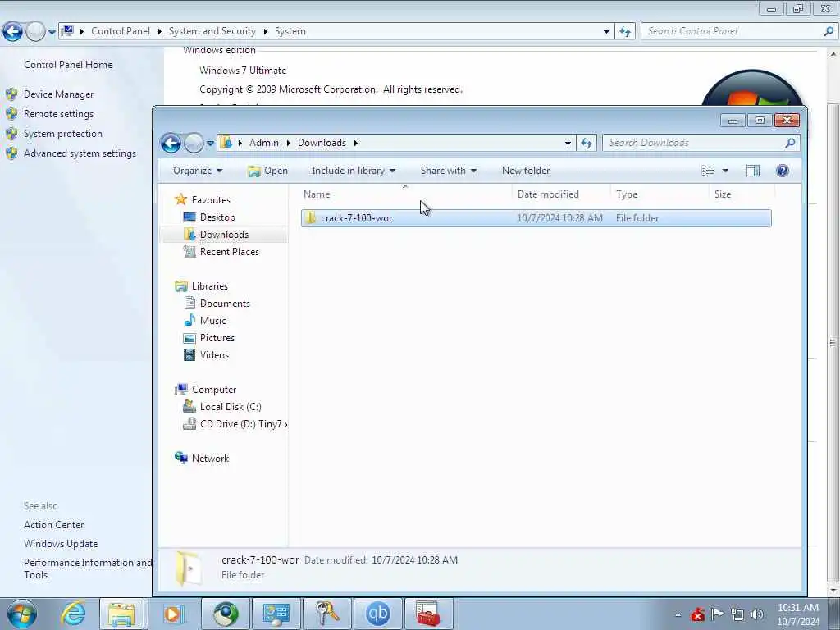Sort by the Name column

(x=405, y=194)
